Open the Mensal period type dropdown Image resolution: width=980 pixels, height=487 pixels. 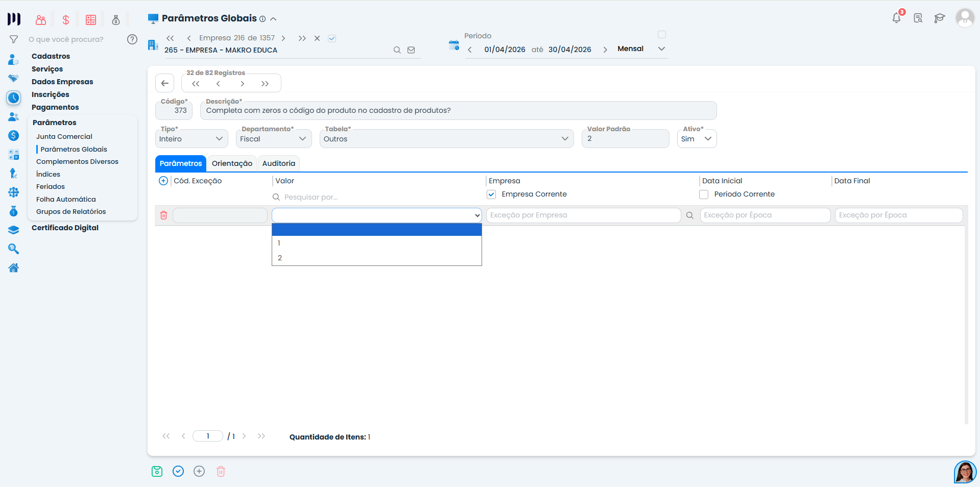tap(641, 49)
